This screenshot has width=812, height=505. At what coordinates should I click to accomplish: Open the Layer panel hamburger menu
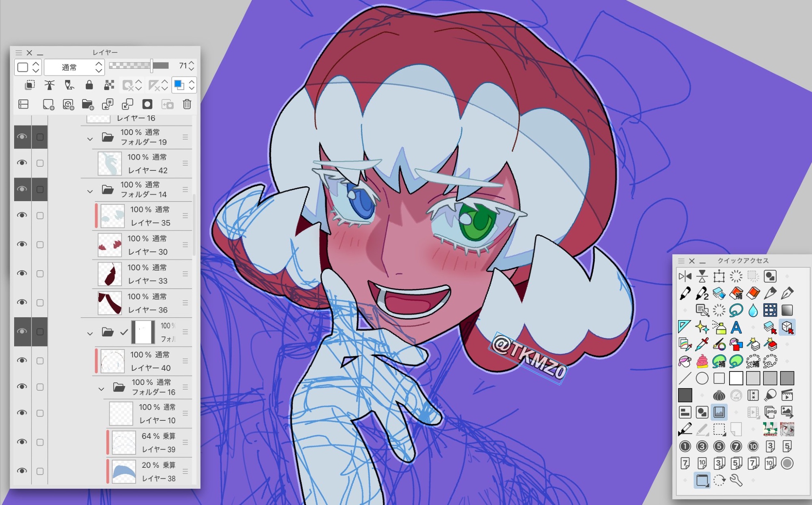(19, 53)
